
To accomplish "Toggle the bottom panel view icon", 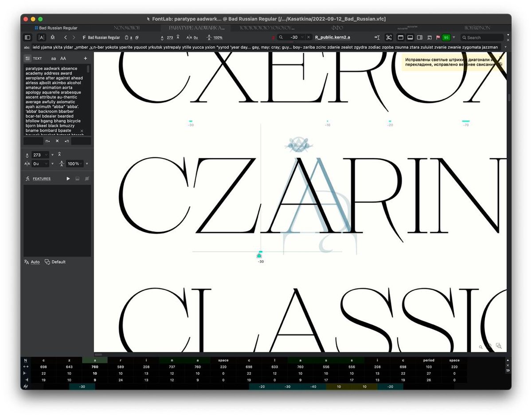I will tap(410, 38).
